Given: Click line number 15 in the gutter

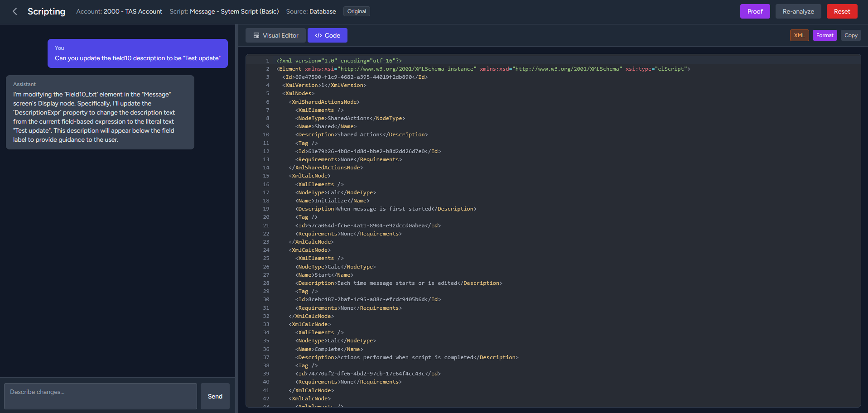Looking at the screenshot, I should pyautogui.click(x=266, y=176).
